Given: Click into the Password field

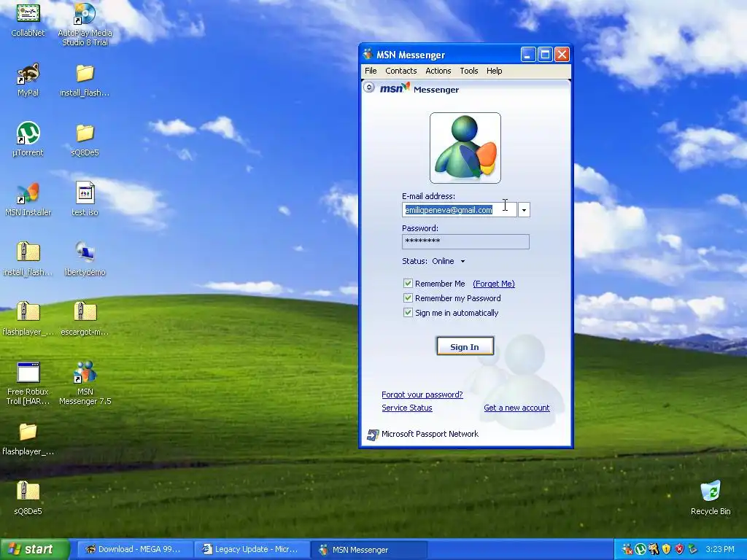Looking at the screenshot, I should (x=465, y=241).
